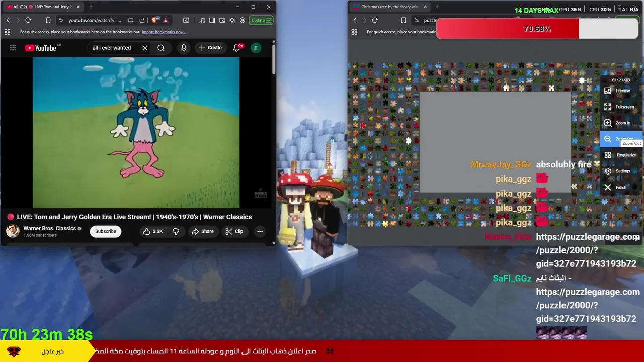Mute the Tom and Jerry tab audio icon
Image resolution: width=644 pixels, height=362 pixels.
[x=16, y=7]
